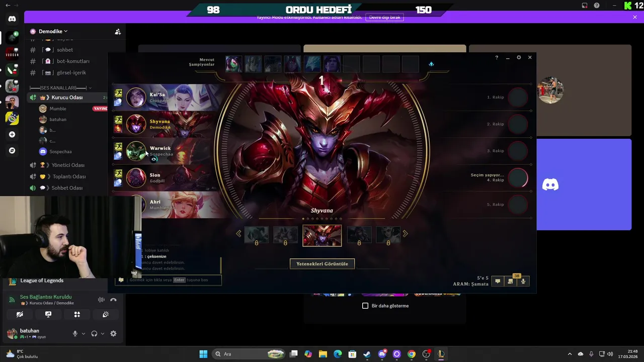Show previous skins with left arrow
The width and height of the screenshot is (644, 362).
[x=238, y=233]
